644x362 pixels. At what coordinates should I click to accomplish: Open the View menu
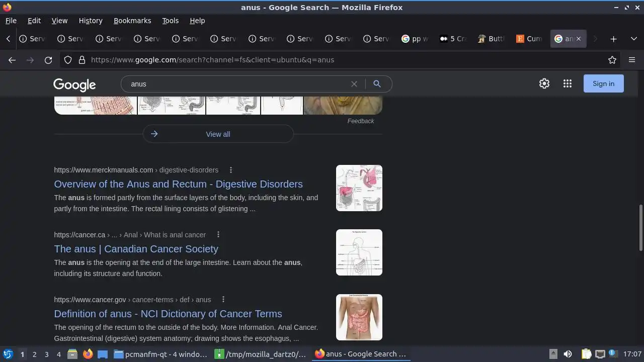point(59,21)
